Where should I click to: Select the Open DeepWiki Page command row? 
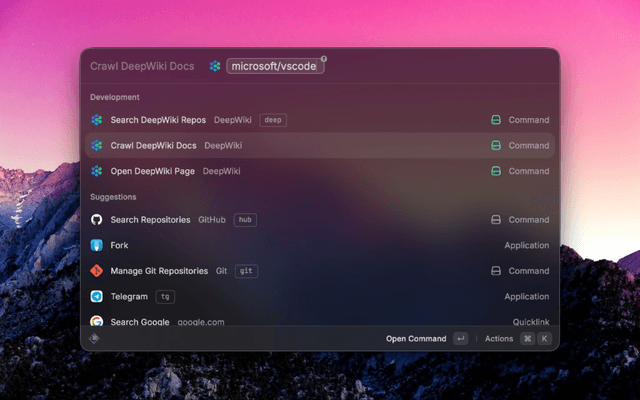coord(320,171)
